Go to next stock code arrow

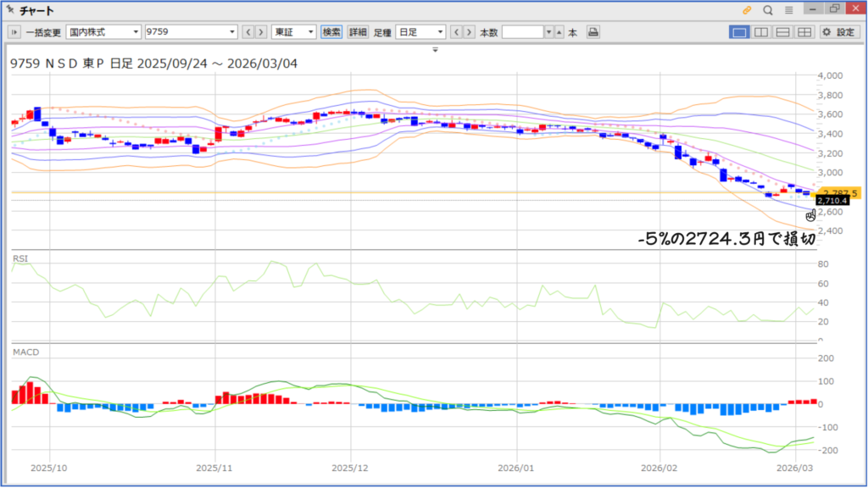261,32
